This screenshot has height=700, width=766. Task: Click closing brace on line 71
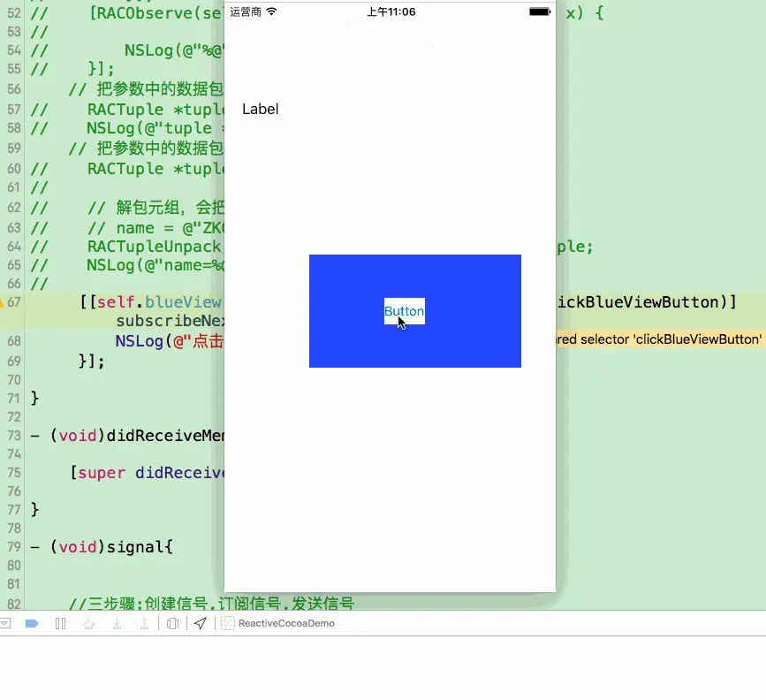[34, 399]
